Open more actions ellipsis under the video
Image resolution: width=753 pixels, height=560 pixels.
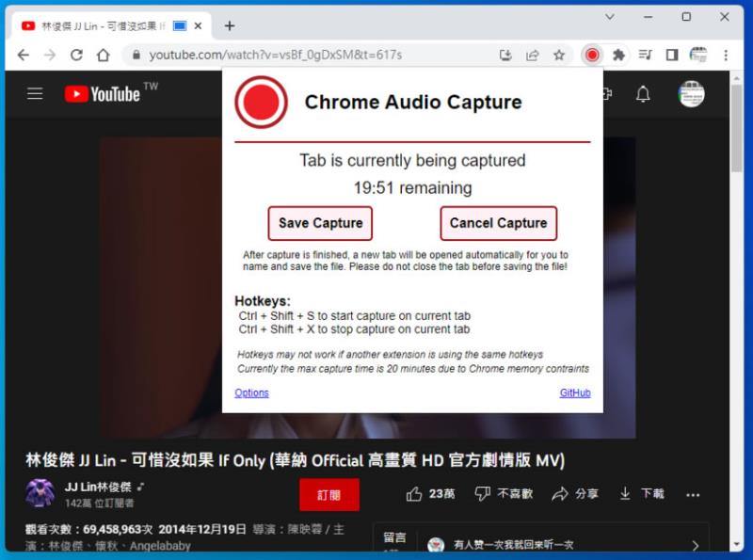[693, 495]
